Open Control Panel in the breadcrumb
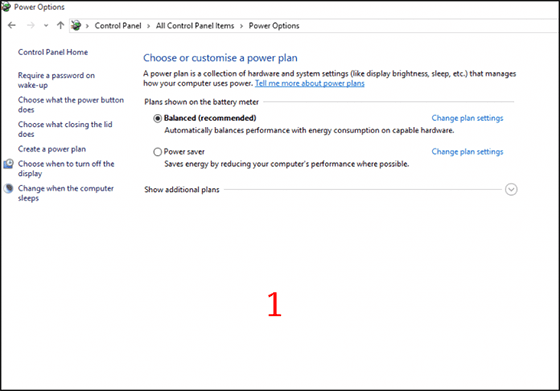560x391 pixels. coord(118,26)
